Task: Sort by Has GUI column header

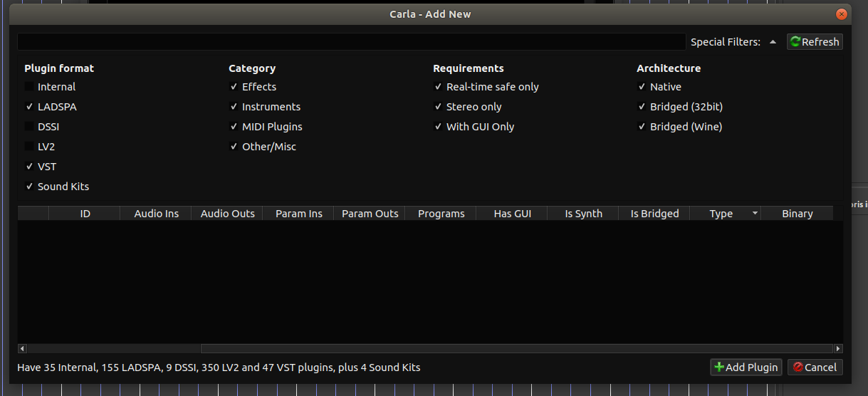Action: (512, 214)
